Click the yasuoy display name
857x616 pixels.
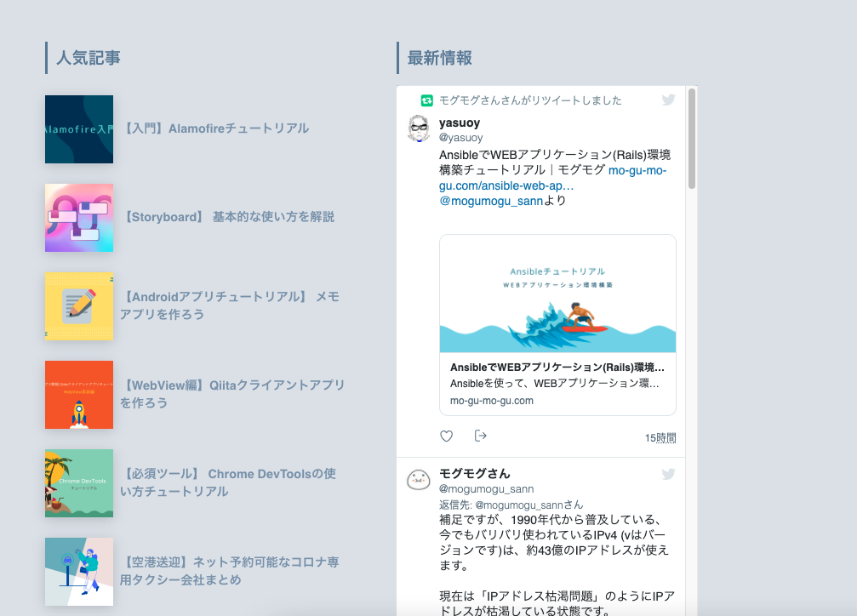coord(460,123)
